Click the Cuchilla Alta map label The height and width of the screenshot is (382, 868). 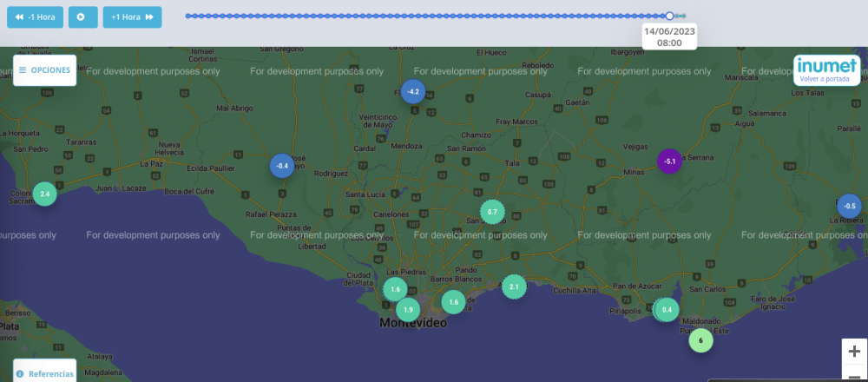tap(575, 291)
